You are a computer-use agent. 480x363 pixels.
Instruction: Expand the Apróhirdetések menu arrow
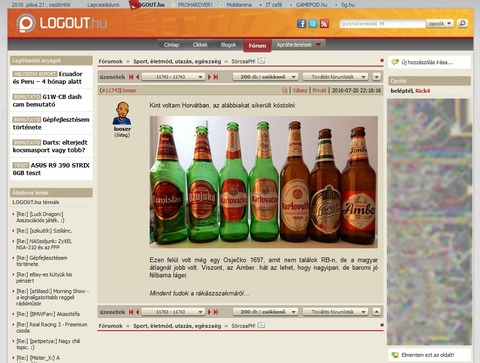click(318, 45)
